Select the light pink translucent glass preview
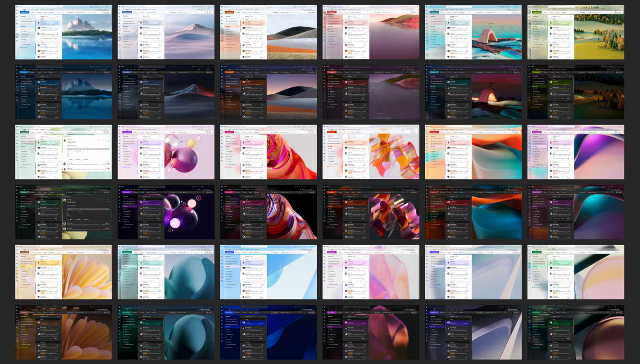The height and width of the screenshot is (364, 640). pyautogui.click(x=371, y=272)
